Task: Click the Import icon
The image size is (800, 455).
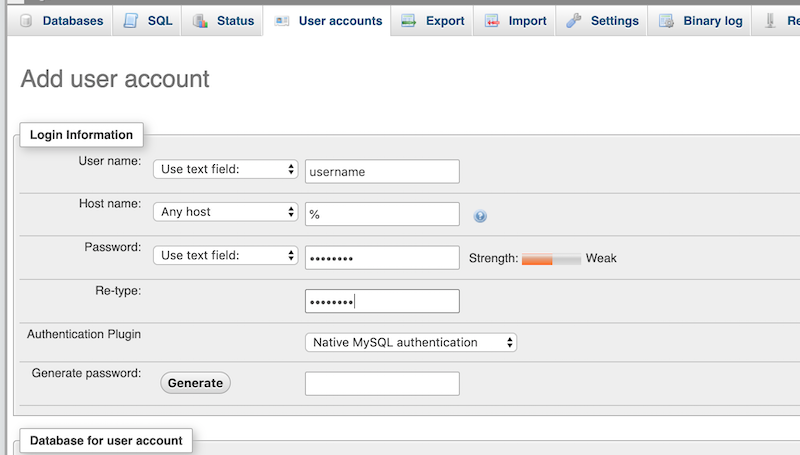Action: point(492,21)
